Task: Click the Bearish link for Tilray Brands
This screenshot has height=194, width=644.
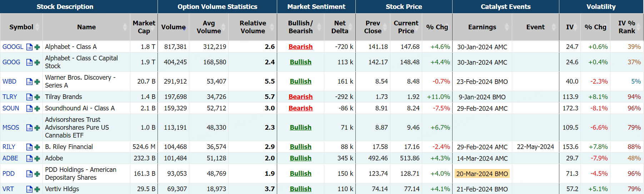Action: coord(300,97)
